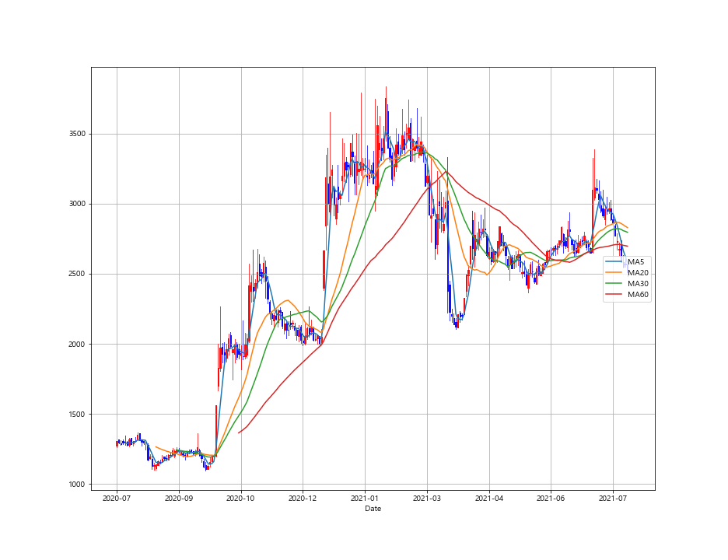Click the 2020-10 x-axis tick label
Viewport: 728px width, 560px height.
coord(240,499)
